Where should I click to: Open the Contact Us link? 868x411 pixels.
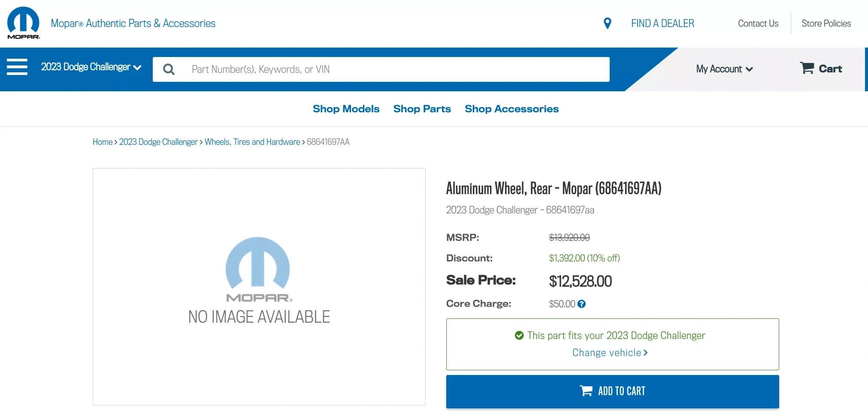pos(758,24)
